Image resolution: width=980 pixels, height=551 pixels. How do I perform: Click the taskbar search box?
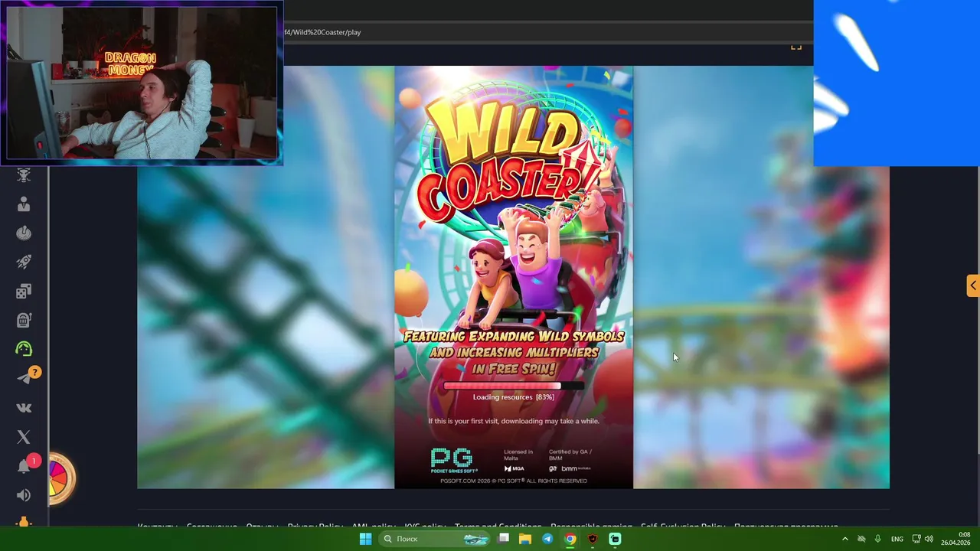433,539
